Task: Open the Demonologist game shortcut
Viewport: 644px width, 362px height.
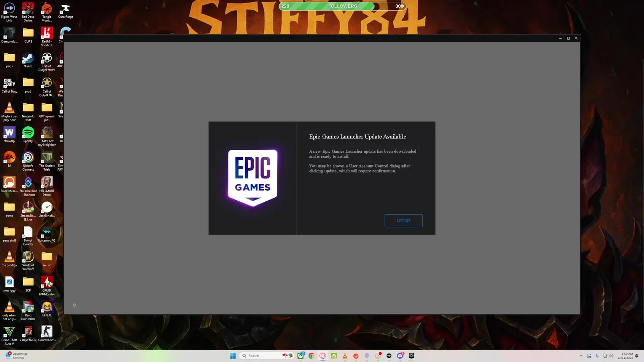Action: tap(9, 35)
